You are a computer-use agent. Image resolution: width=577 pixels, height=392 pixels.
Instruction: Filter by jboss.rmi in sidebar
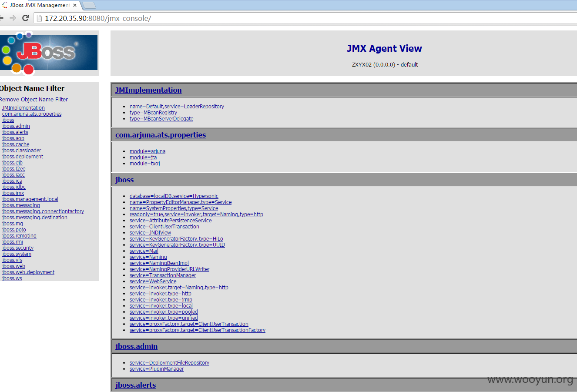pyautogui.click(x=13, y=242)
